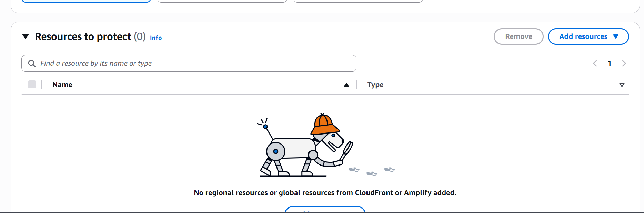Open the Add resources dropdown menu

click(588, 36)
